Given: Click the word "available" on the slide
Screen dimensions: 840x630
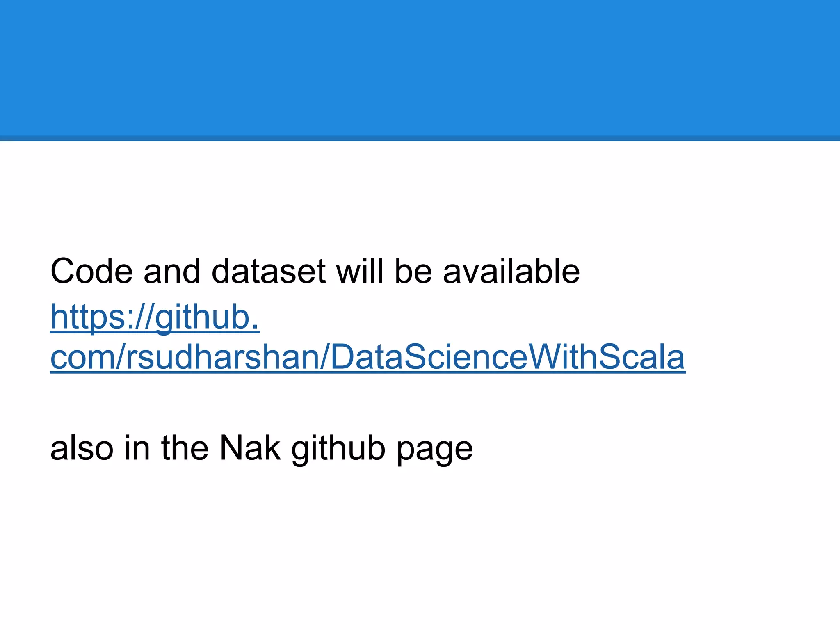Looking at the screenshot, I should click(x=511, y=272).
